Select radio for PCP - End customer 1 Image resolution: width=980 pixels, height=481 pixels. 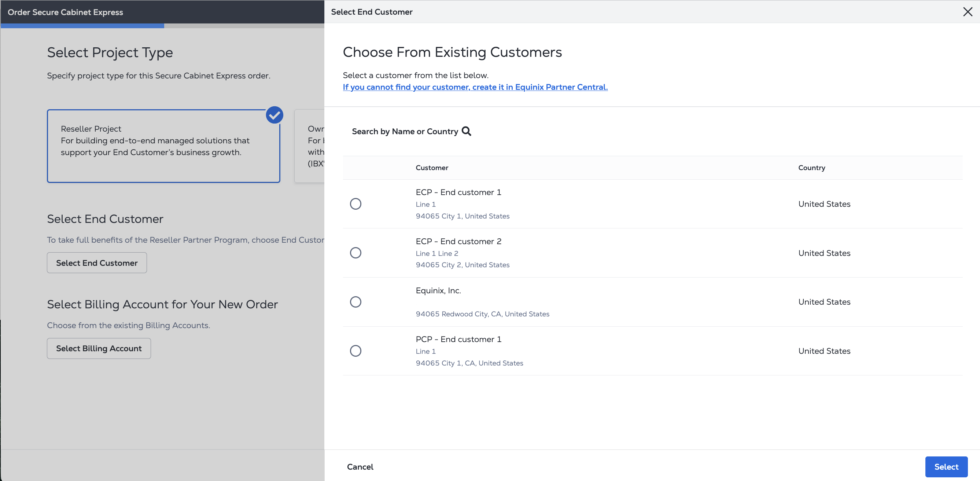(355, 351)
